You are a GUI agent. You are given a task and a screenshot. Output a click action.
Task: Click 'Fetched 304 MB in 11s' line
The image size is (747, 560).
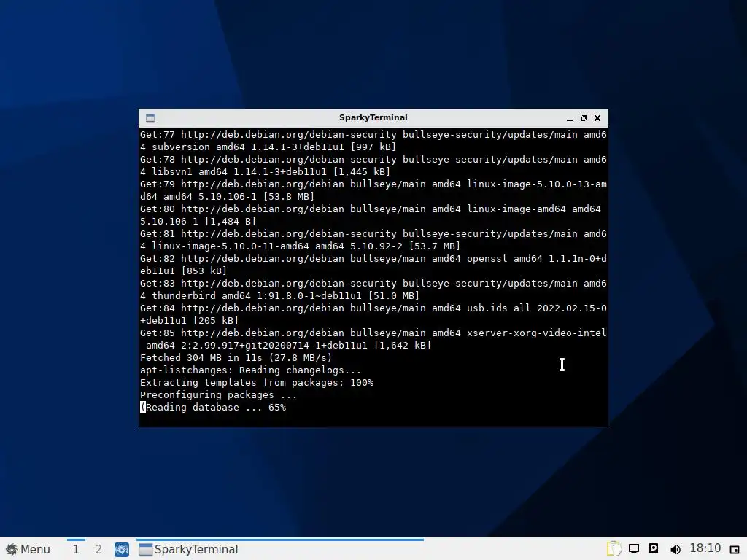[236, 357]
